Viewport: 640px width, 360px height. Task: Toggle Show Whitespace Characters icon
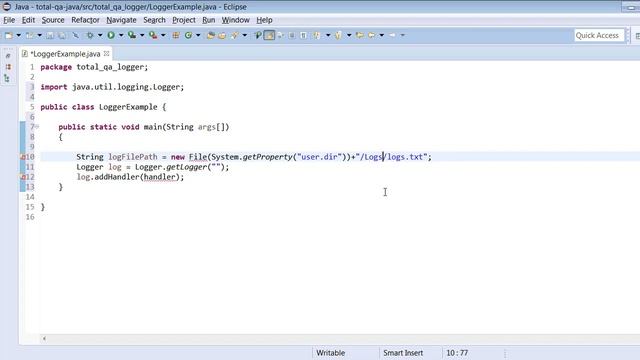click(x=304, y=36)
